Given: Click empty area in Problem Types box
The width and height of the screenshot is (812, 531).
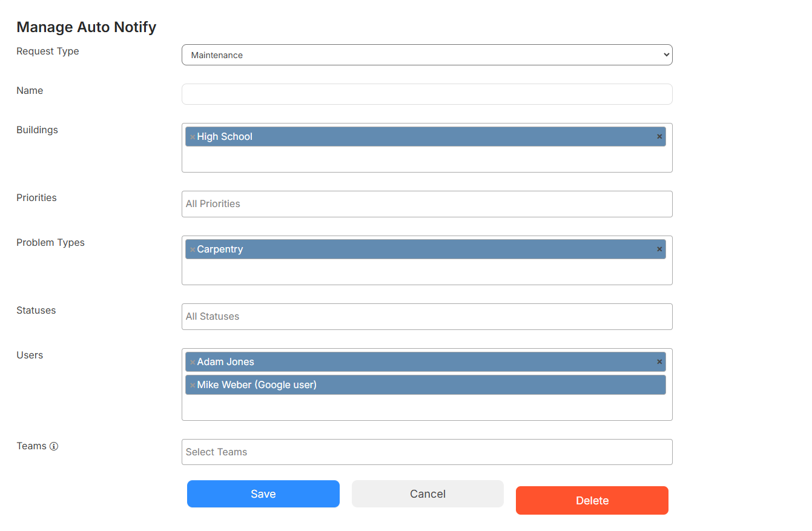Looking at the screenshot, I should 427,272.
